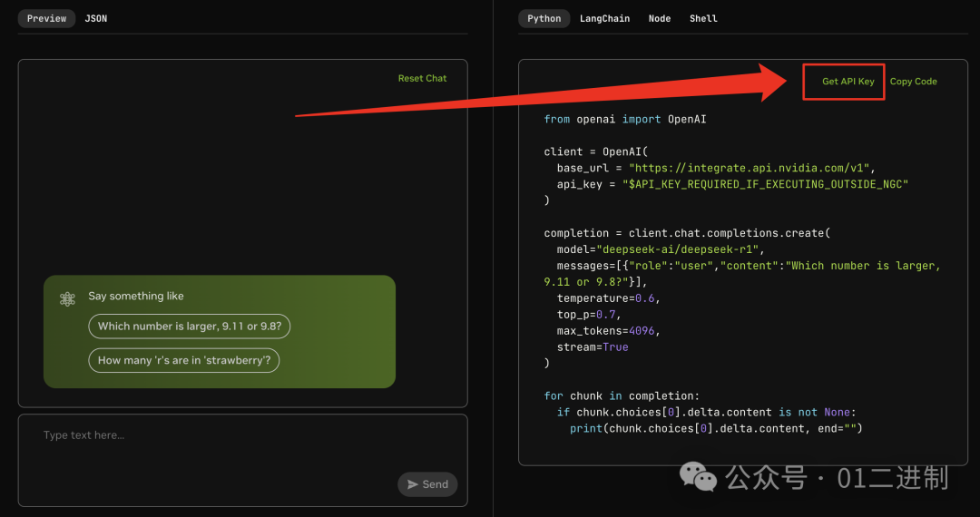This screenshot has height=517, width=980.
Task: Click the stream=True line
Action: [x=593, y=346]
